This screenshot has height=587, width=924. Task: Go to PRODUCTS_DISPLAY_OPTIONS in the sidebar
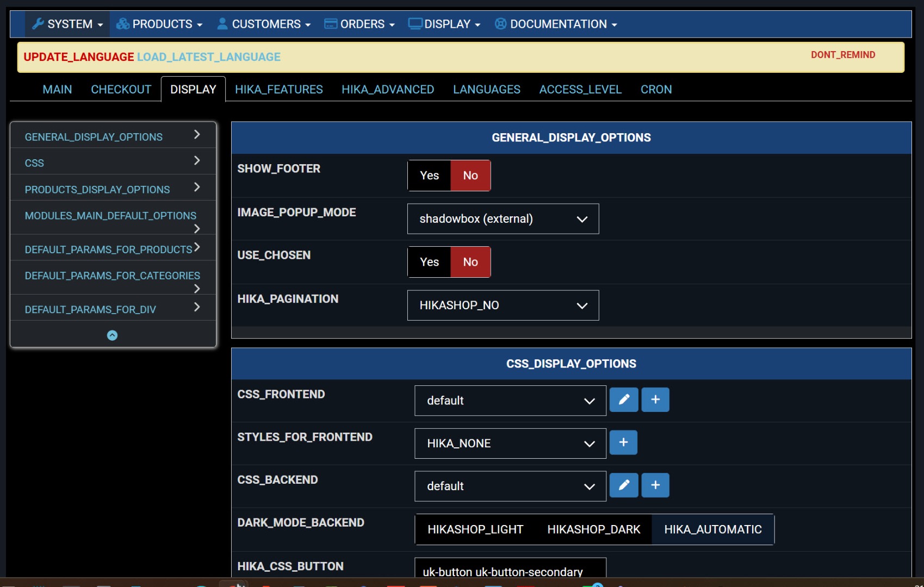113,188
